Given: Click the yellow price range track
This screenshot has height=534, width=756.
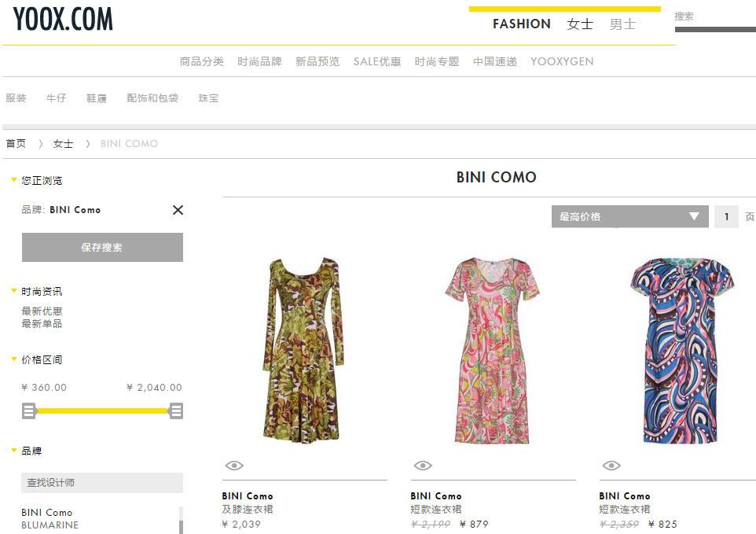Looking at the screenshot, I should pos(102,411).
